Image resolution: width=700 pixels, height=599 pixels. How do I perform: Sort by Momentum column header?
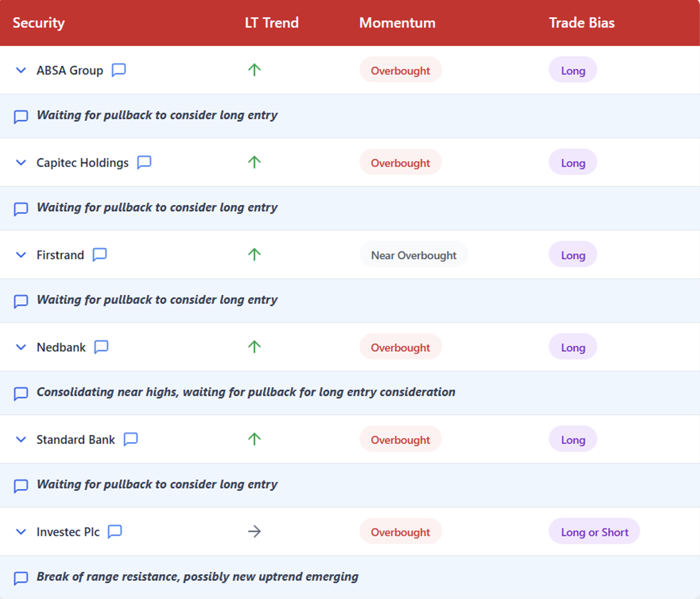click(x=397, y=23)
